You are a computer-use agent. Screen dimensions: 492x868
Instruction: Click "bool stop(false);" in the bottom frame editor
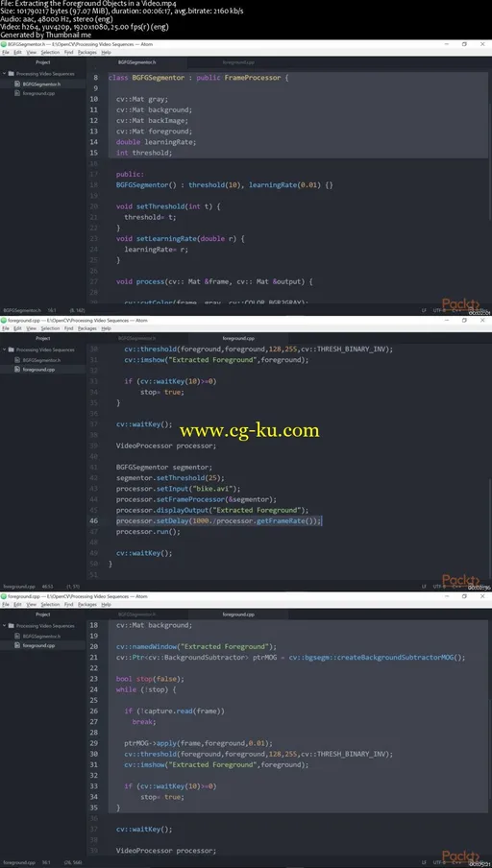[x=150, y=679]
